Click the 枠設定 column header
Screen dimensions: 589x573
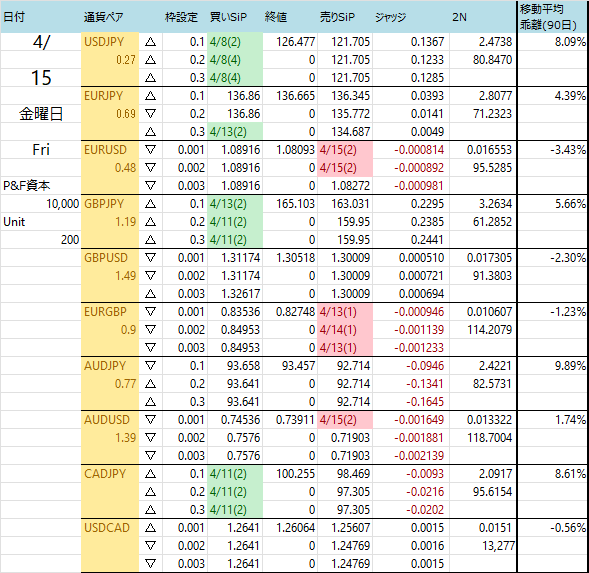tap(181, 17)
